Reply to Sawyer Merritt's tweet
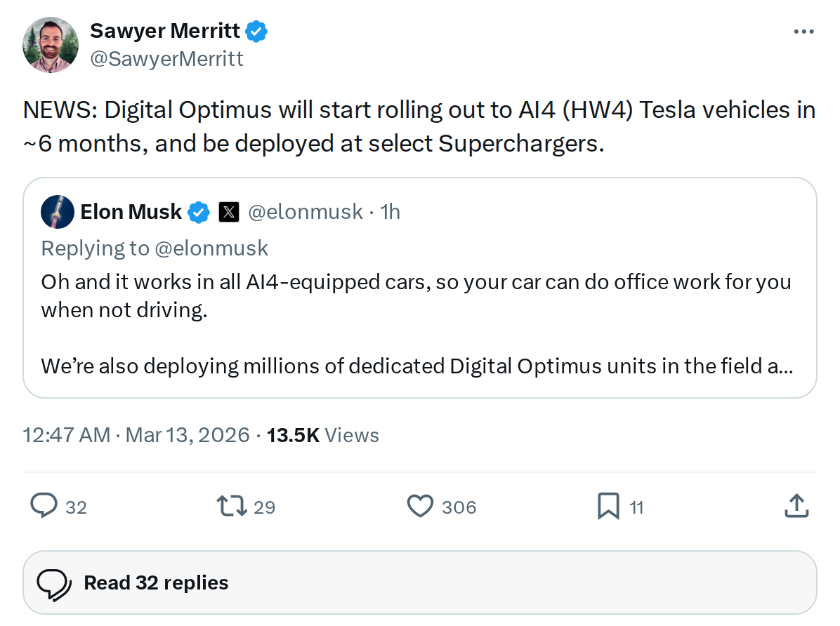The height and width of the screenshot is (626, 840). (44, 506)
